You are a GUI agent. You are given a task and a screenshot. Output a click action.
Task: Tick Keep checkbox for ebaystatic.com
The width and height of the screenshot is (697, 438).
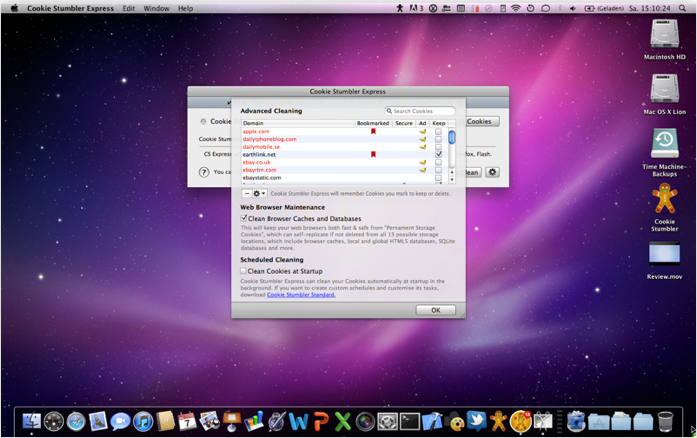click(x=438, y=178)
